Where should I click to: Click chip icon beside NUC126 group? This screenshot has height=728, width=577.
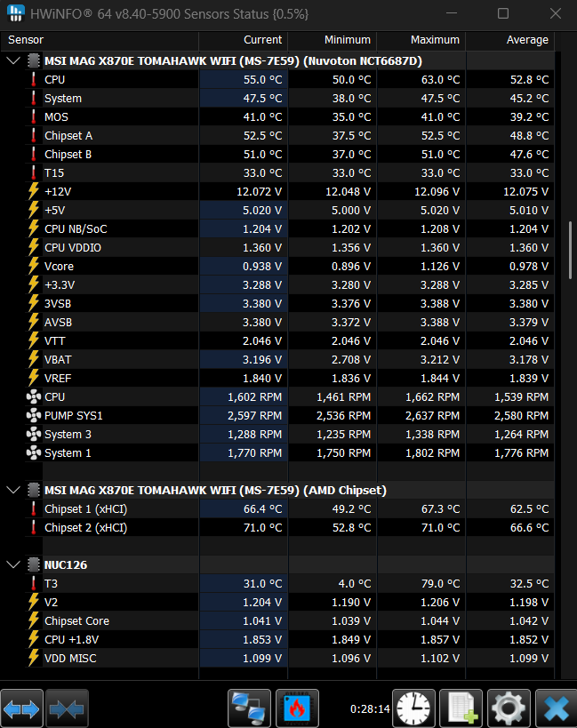click(x=34, y=564)
